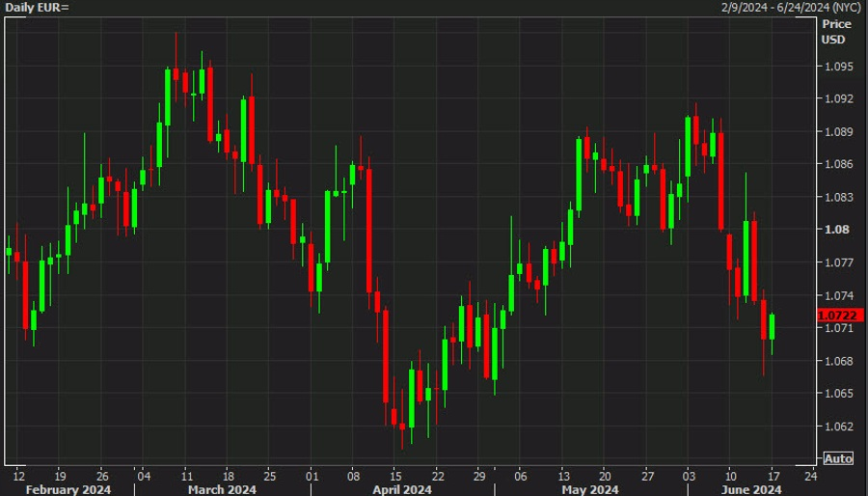
Task: Click the '06' May date tick
Action: pos(521,476)
